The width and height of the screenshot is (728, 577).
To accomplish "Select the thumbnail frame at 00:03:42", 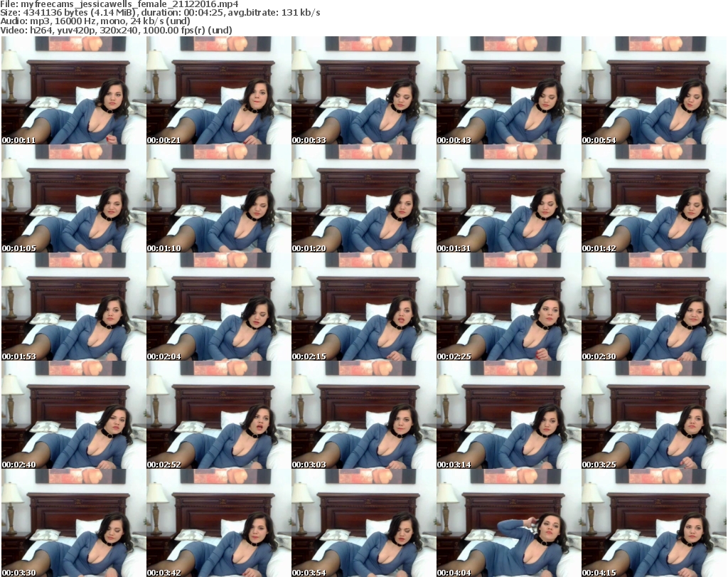I will click(219, 523).
